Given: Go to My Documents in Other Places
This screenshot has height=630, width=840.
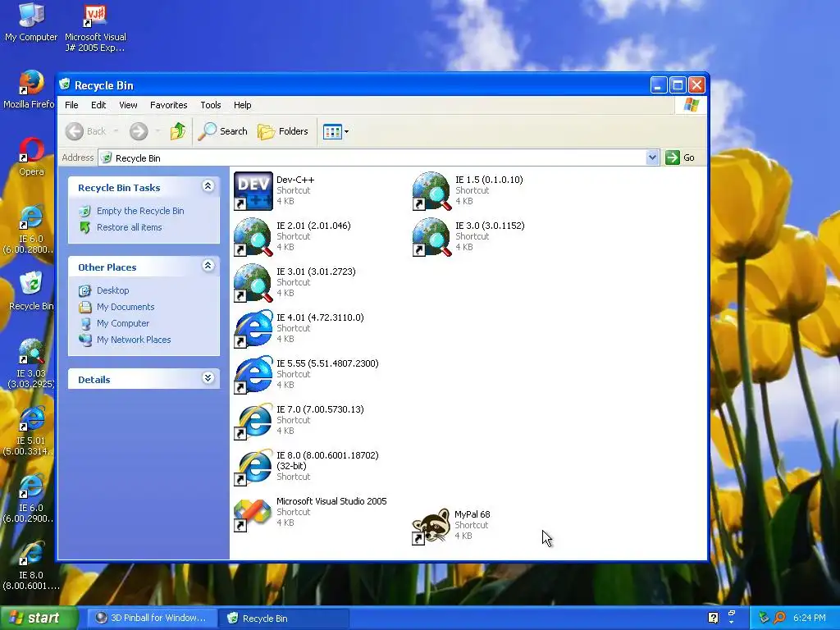Looking at the screenshot, I should coord(126,307).
